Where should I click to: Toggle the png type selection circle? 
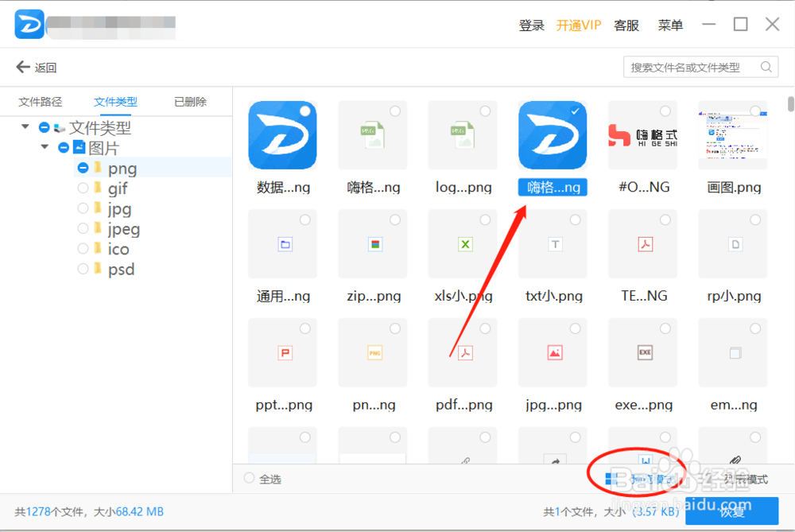(83, 167)
